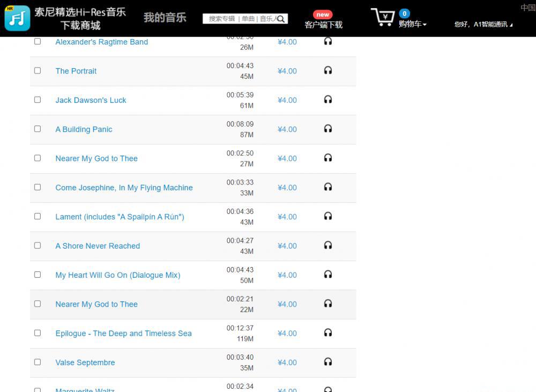Open Come Josephine, In My Flying Machine link
The image size is (536, 392).
(124, 188)
